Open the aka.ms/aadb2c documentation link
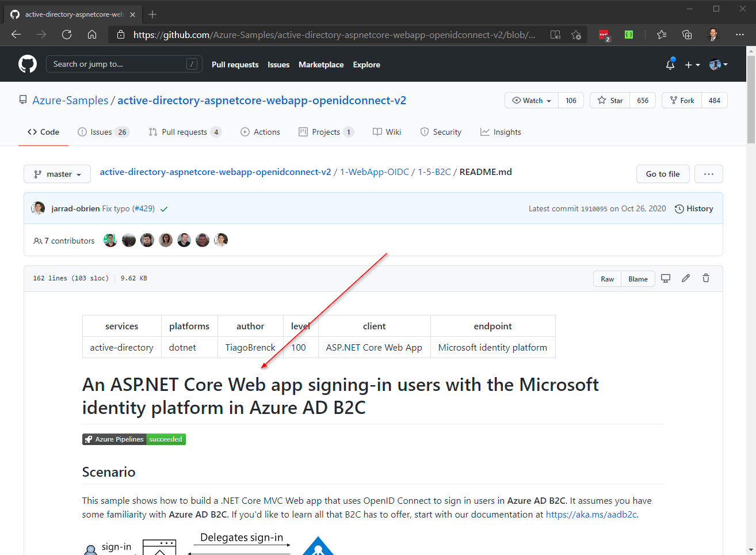 (591, 514)
